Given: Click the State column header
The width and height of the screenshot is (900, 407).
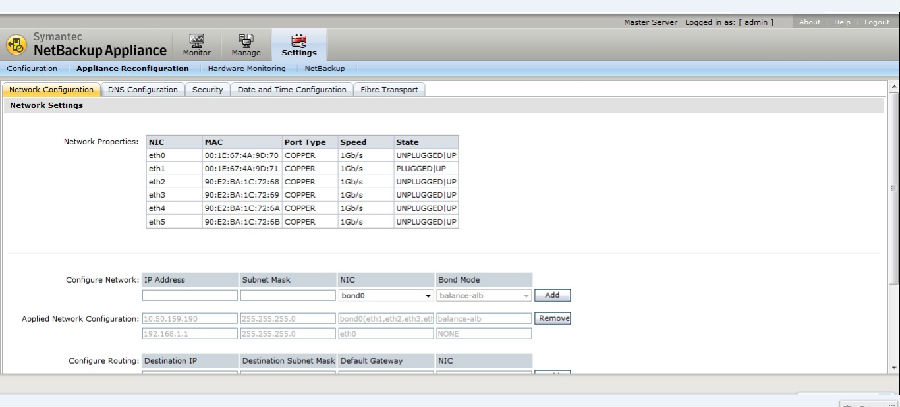Looking at the screenshot, I should click(426, 142).
